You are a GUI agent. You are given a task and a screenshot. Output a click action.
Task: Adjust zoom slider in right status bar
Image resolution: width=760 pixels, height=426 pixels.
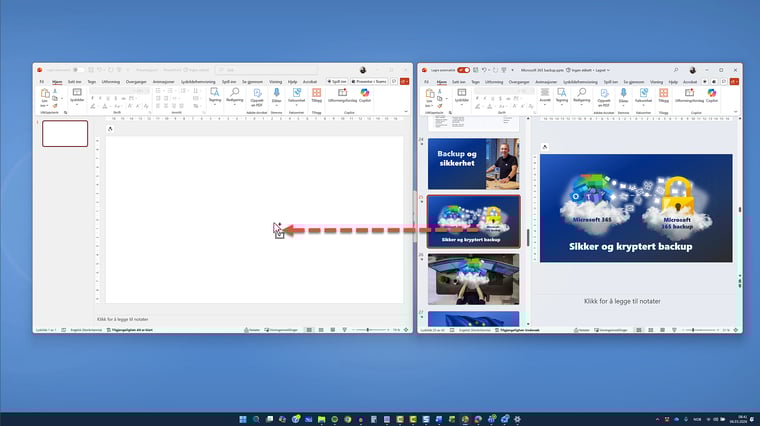[x=693, y=330]
